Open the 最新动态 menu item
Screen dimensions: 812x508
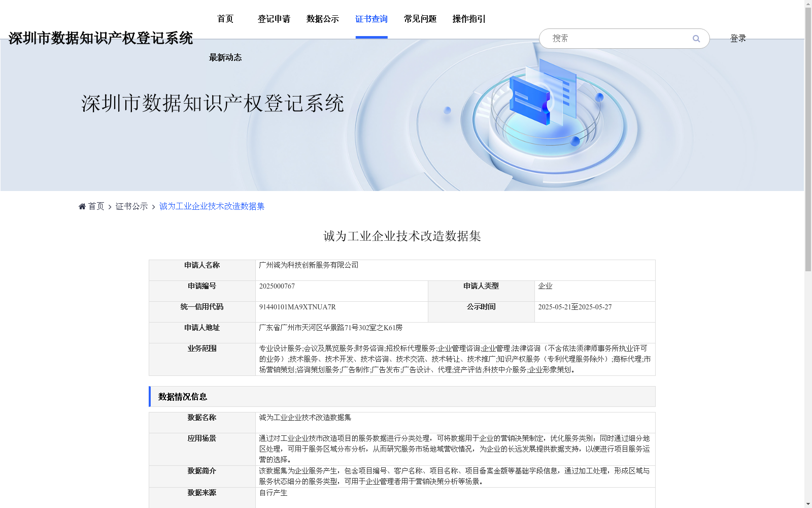(x=225, y=57)
